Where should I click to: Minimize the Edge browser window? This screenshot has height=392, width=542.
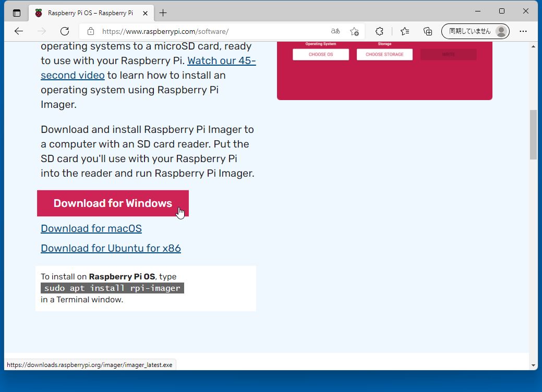pos(478,11)
